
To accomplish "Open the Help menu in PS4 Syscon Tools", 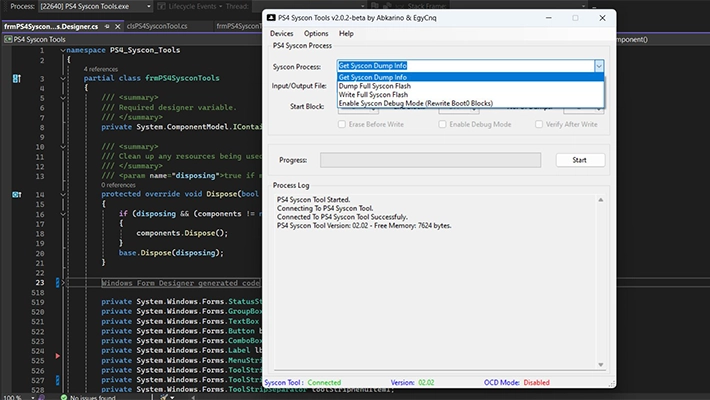I will [346, 34].
